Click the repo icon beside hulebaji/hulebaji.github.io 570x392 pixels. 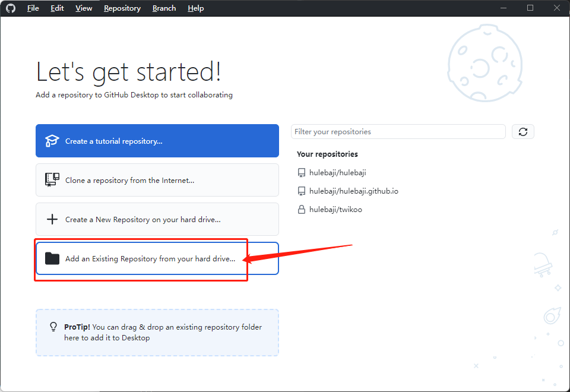point(302,191)
